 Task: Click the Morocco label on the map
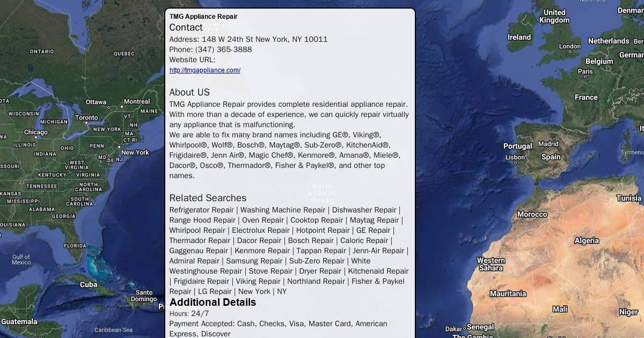click(532, 214)
